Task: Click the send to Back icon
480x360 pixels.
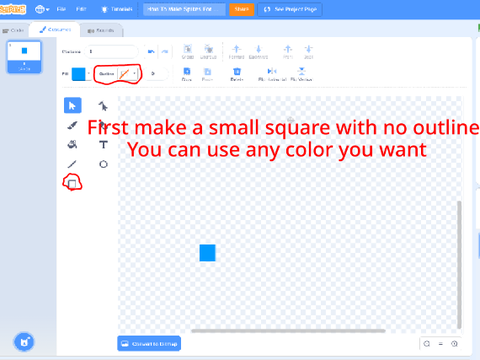Action: tap(309, 52)
